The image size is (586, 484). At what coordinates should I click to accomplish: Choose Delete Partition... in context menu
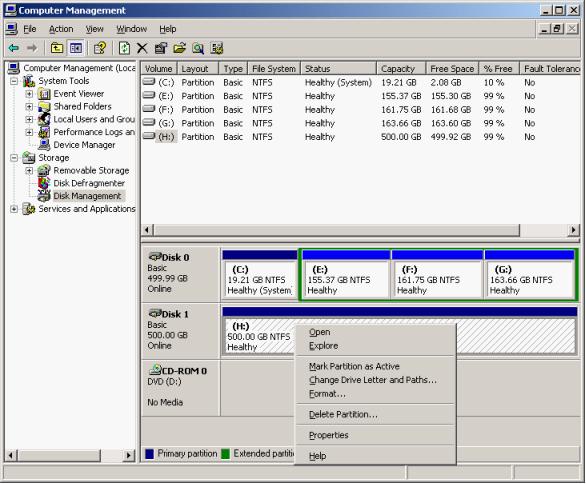click(343, 414)
